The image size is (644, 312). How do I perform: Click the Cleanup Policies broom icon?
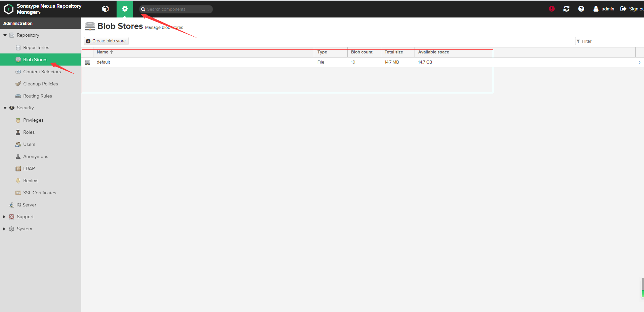coord(18,84)
